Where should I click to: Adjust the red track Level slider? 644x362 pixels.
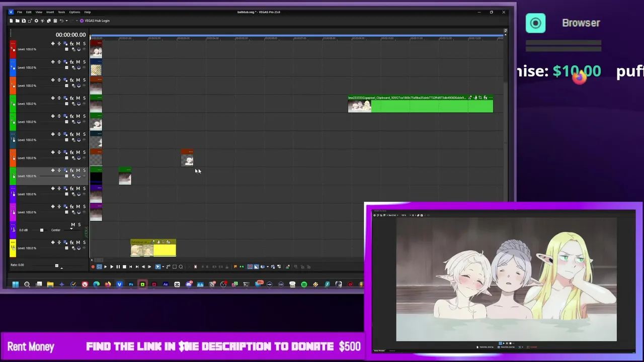pos(66,49)
